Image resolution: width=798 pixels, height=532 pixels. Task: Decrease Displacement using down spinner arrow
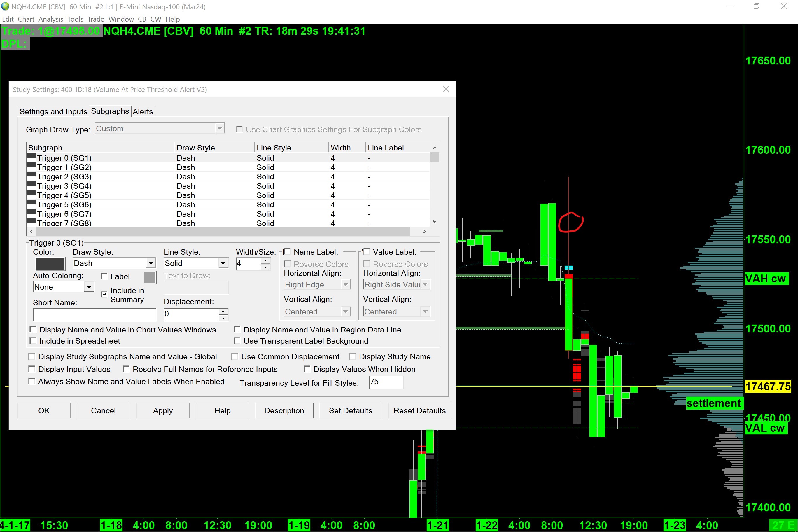[x=223, y=318]
